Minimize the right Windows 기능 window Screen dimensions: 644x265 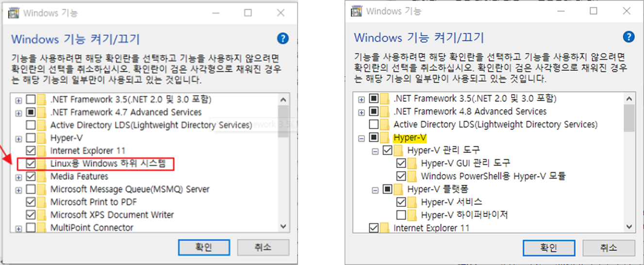point(562,11)
